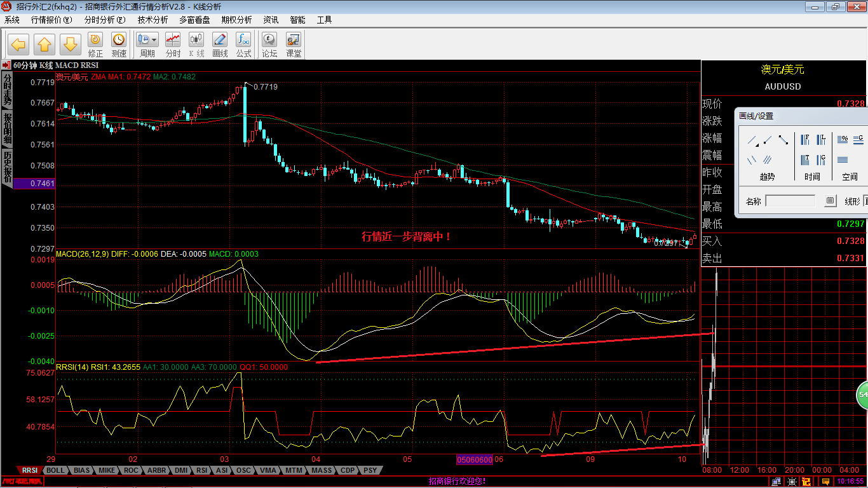Open the 期权分析 menu
The width and height of the screenshot is (868, 488).
(x=236, y=20)
